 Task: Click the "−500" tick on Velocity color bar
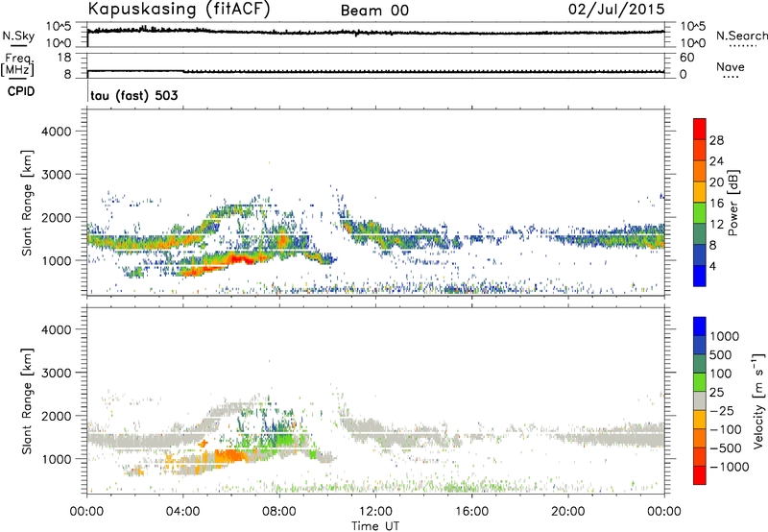point(726,448)
